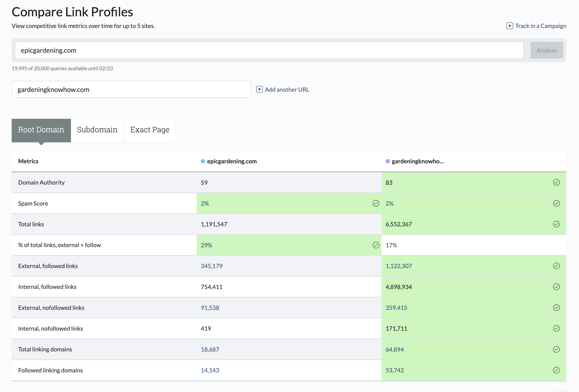Select the Root Domain tab

(41, 130)
